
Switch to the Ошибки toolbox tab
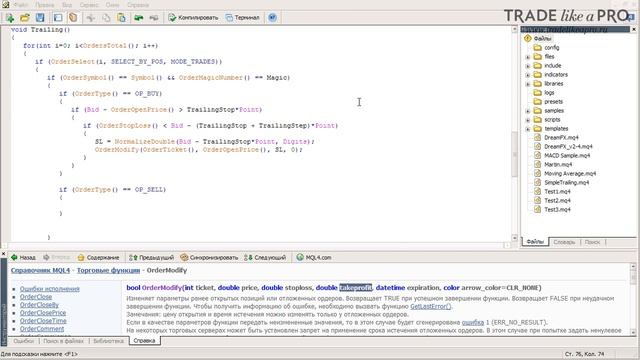point(24,341)
